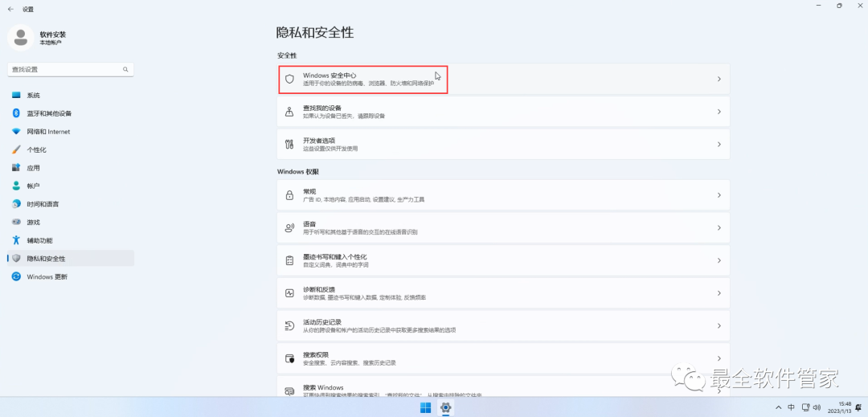The width and height of the screenshot is (868, 417).
Task: Expand chevron on 常规 row
Action: tap(719, 195)
